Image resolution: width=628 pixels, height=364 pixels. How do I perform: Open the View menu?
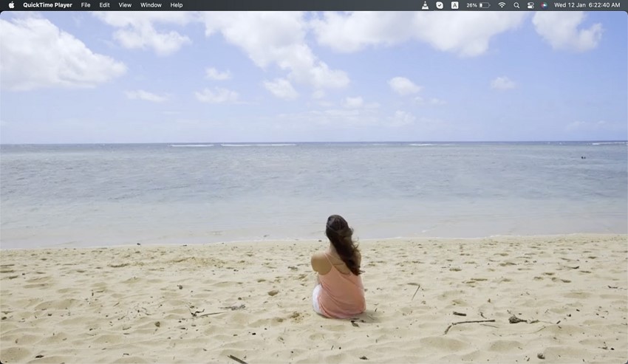click(x=125, y=5)
